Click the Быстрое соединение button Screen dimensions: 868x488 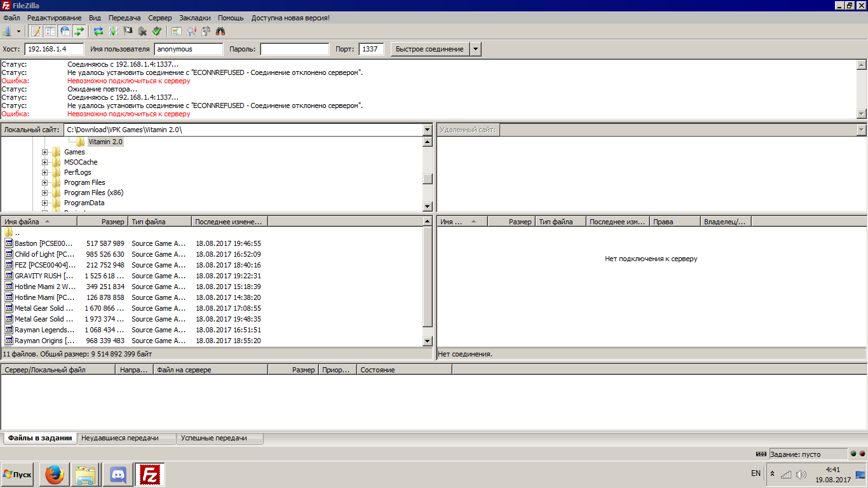point(430,49)
